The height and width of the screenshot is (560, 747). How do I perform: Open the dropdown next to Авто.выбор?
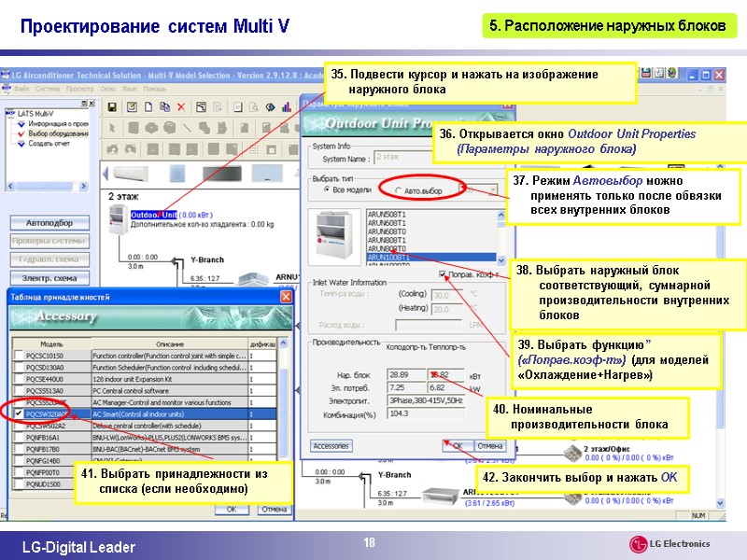492,189
